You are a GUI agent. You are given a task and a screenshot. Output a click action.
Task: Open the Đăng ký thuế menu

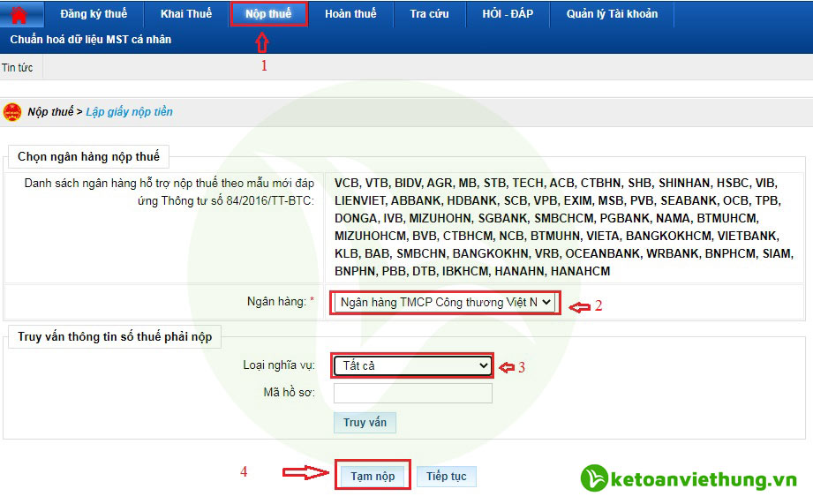[94, 14]
